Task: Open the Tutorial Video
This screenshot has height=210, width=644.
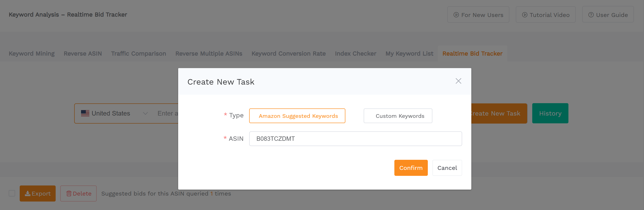Action: [546, 15]
